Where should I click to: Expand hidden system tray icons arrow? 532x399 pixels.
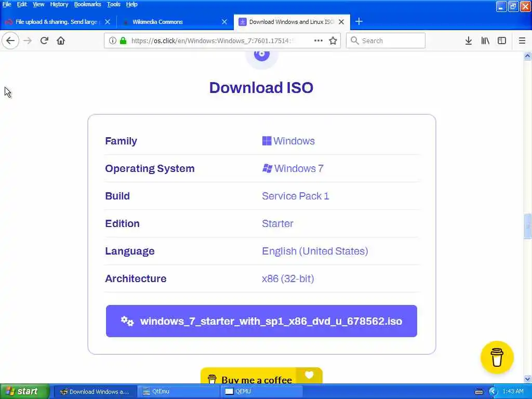(x=493, y=392)
